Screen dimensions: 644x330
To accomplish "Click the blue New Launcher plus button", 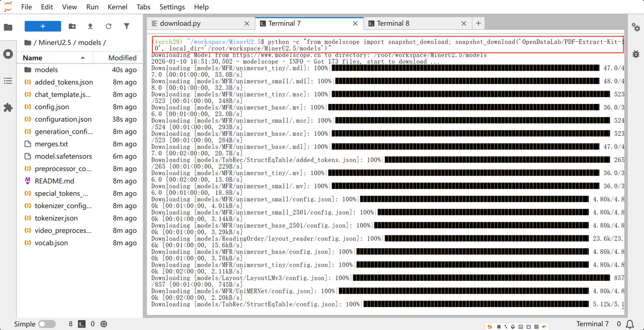I will point(43,27).
